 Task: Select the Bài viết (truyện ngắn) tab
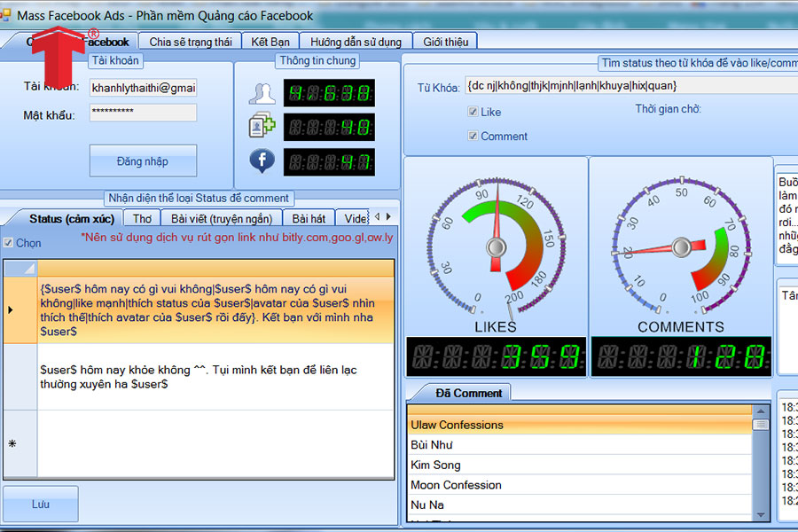[x=222, y=218]
